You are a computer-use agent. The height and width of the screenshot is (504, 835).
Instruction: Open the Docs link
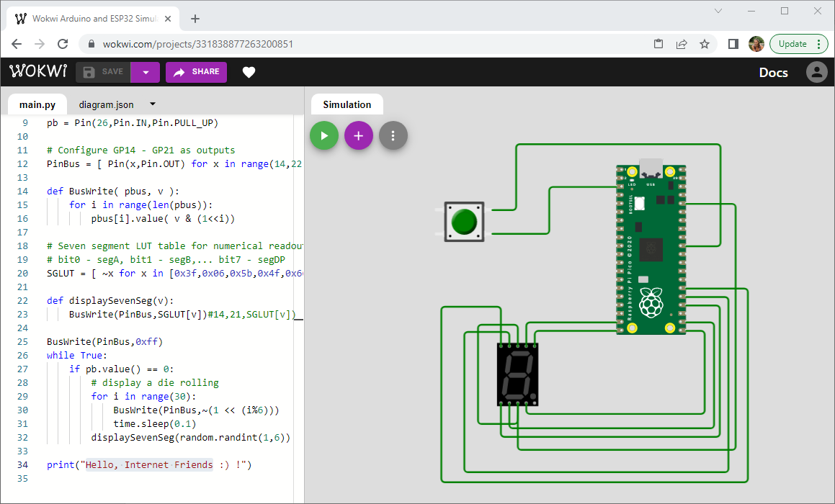pos(773,72)
